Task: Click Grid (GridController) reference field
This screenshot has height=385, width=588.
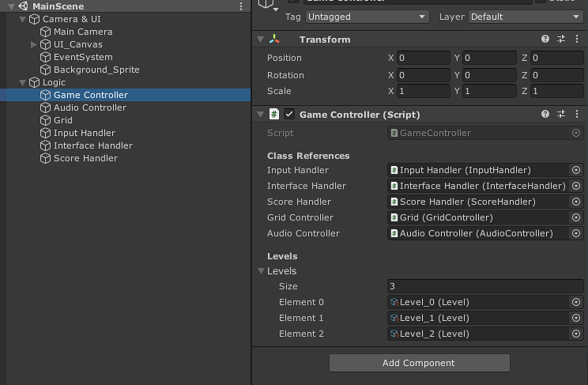Action: point(478,217)
